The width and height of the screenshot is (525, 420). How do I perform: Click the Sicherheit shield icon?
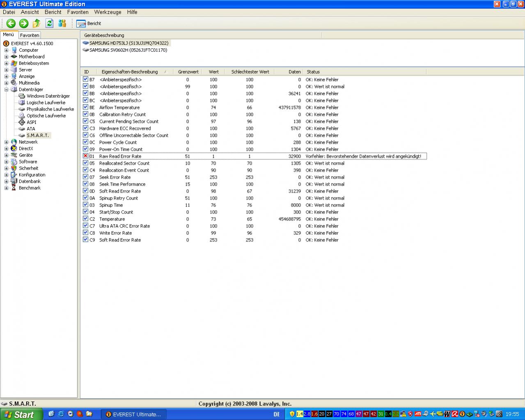14,168
